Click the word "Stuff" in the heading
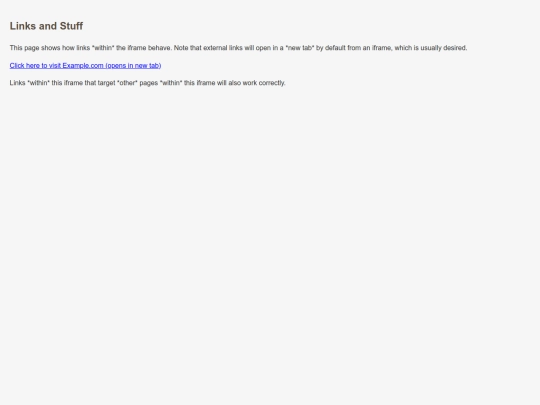The width and height of the screenshot is (540, 405). tap(71, 26)
